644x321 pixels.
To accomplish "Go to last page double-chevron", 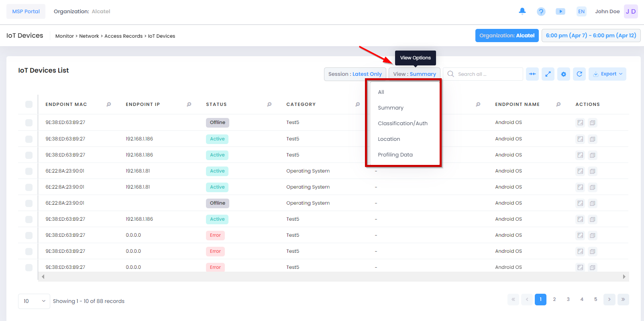I will (x=623, y=299).
